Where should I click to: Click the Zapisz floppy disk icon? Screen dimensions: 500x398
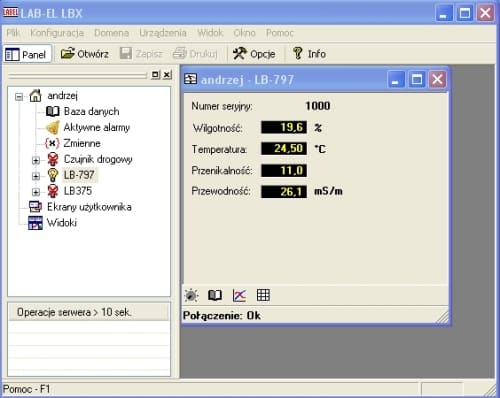(126, 54)
